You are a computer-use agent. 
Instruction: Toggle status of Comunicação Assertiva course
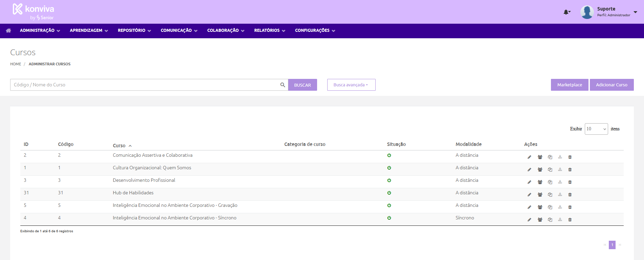coord(389,155)
